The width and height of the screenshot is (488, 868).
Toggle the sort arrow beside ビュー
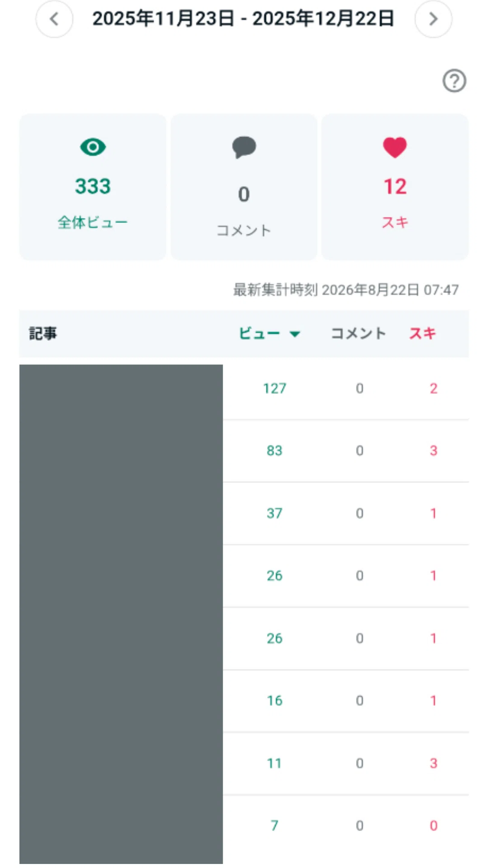point(295,334)
